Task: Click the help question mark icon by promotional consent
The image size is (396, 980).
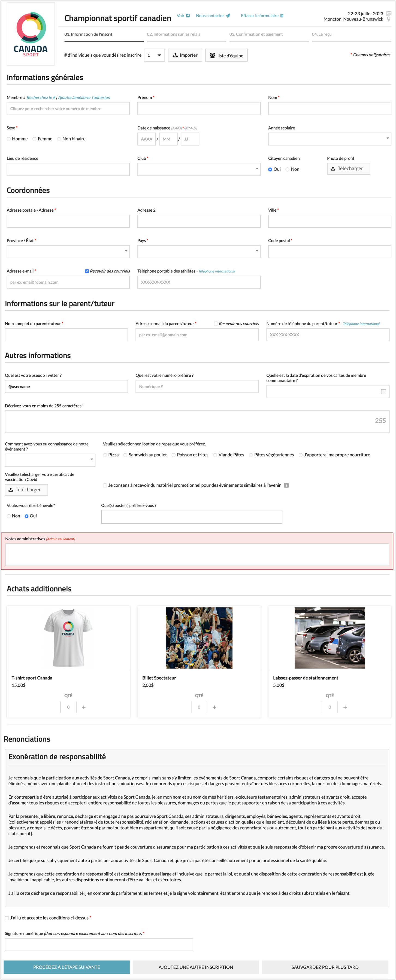Action: [x=286, y=485]
